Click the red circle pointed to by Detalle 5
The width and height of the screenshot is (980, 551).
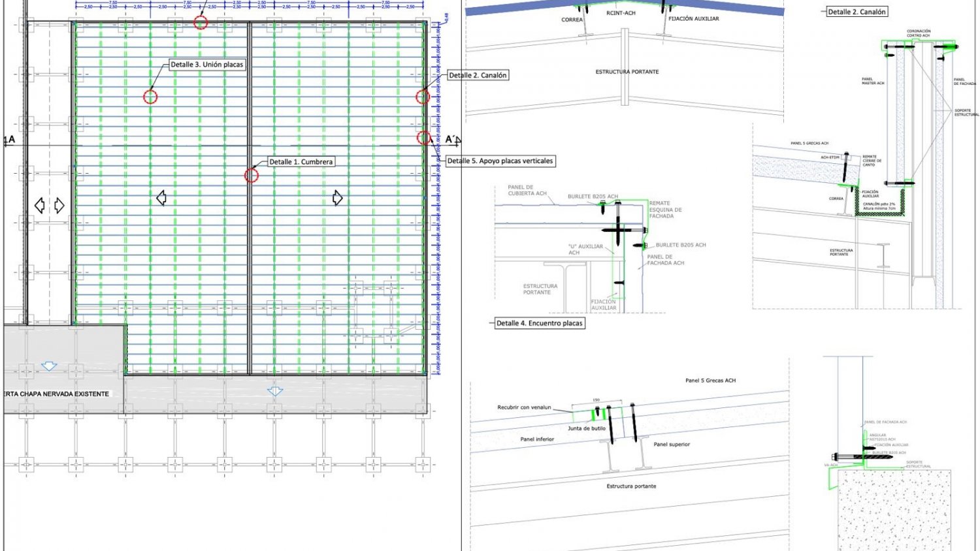pyautogui.click(x=424, y=138)
